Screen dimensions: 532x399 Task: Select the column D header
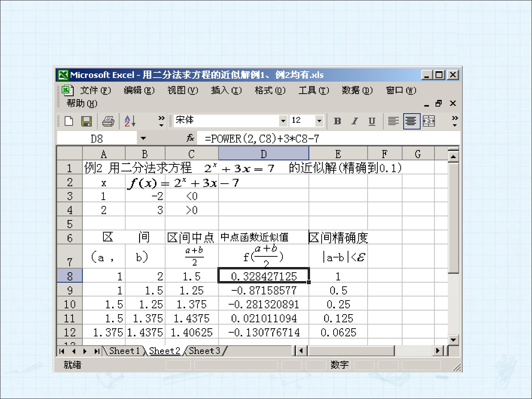tap(264, 154)
